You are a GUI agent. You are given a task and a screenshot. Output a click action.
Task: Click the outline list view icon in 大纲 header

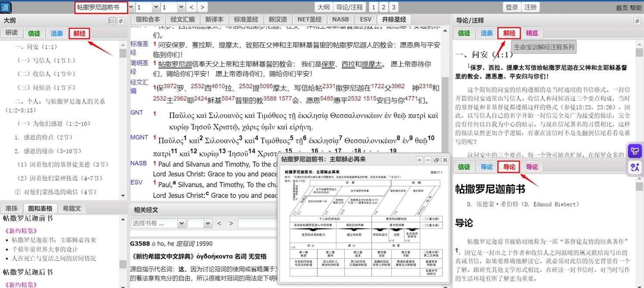click(112, 20)
